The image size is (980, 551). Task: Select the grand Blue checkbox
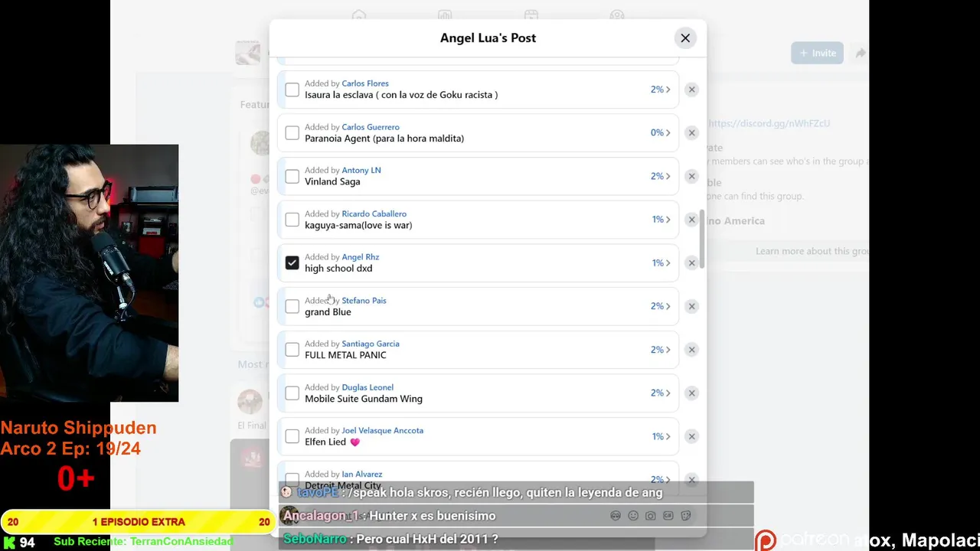pyautogui.click(x=292, y=306)
